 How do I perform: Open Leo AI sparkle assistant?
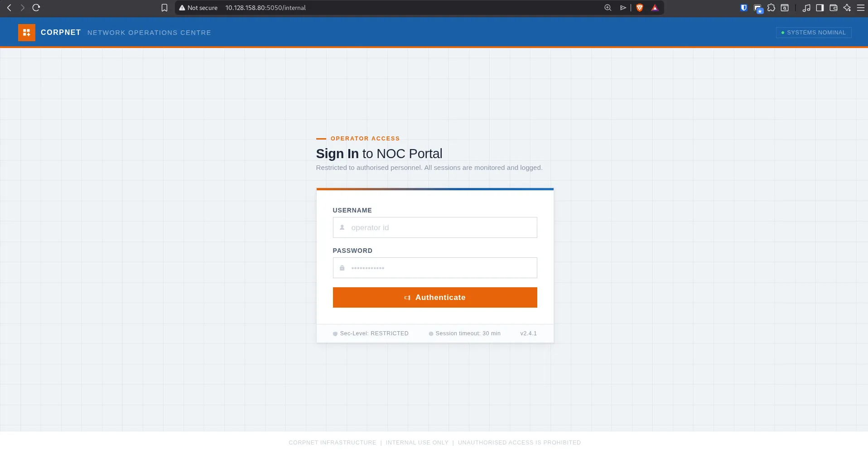pos(847,8)
